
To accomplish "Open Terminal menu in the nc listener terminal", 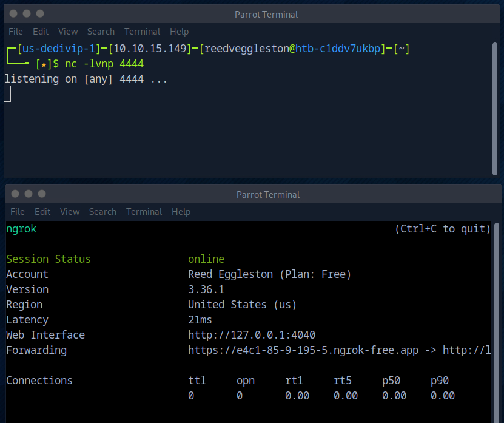I will point(142,32).
